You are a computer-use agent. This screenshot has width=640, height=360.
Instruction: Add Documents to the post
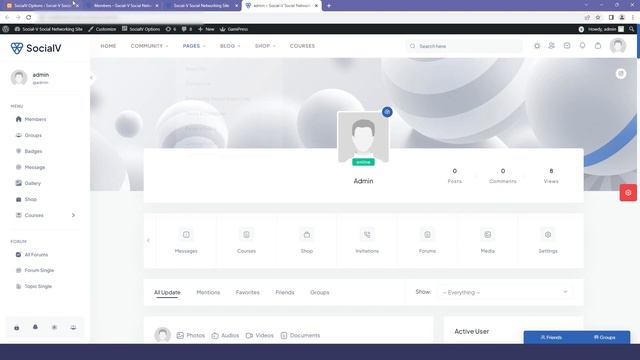pyautogui.click(x=300, y=336)
